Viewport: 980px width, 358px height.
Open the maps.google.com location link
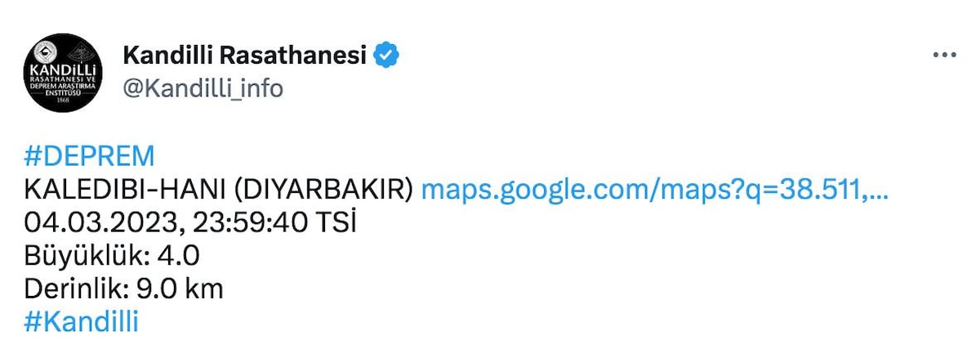(653, 190)
